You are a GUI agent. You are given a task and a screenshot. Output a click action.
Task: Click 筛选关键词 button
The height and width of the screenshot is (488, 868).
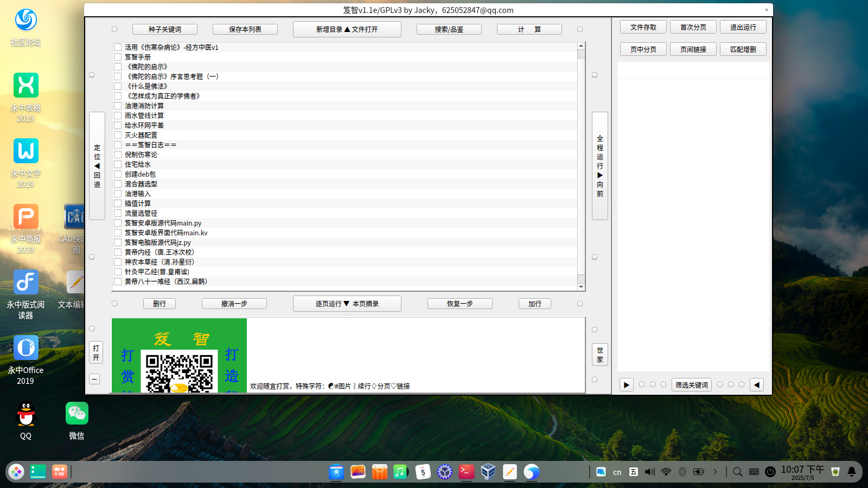692,385
